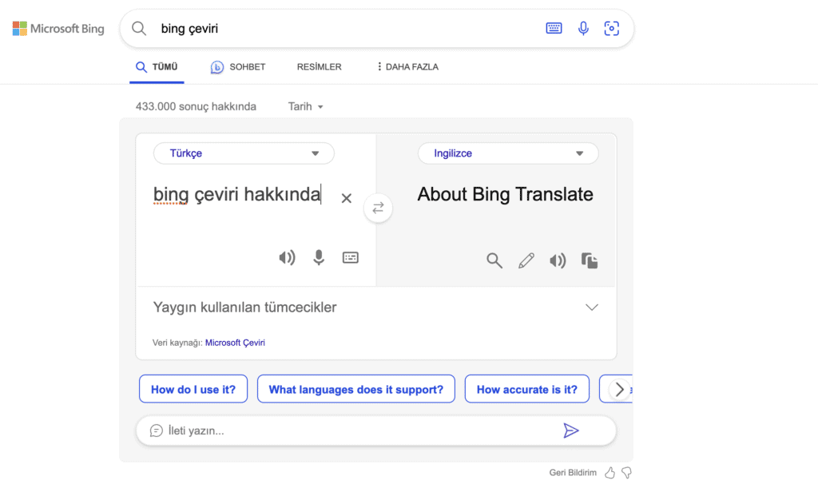Click 'How do I use it?' suggestion
This screenshot has height=504, width=818.
point(193,389)
